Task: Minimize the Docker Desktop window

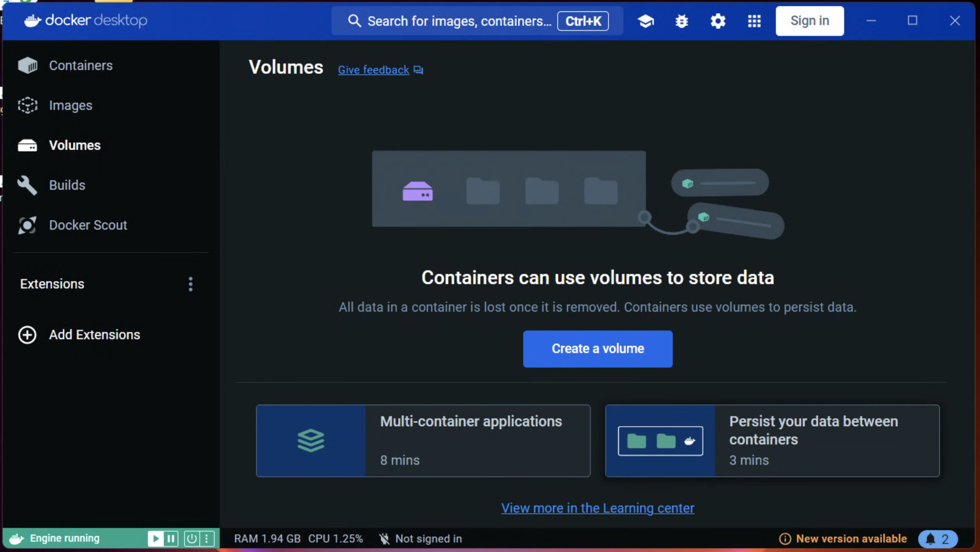Action: pyautogui.click(x=871, y=21)
